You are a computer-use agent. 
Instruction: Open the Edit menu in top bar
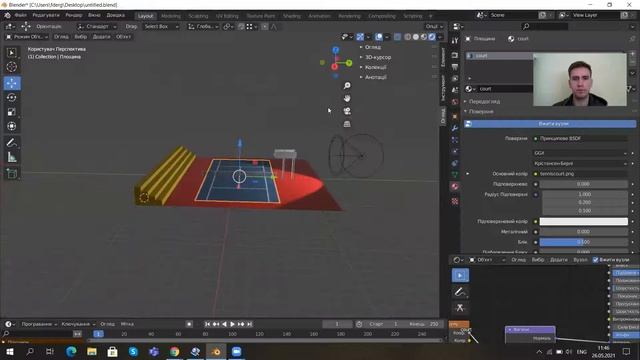point(46,15)
